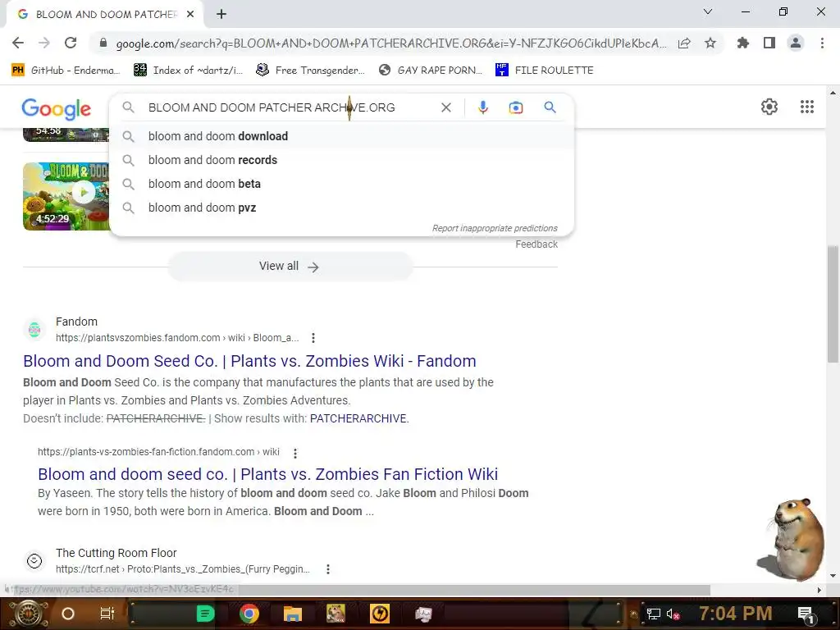
Task: Open the Chrome three-dot menu
Action: coord(822,43)
